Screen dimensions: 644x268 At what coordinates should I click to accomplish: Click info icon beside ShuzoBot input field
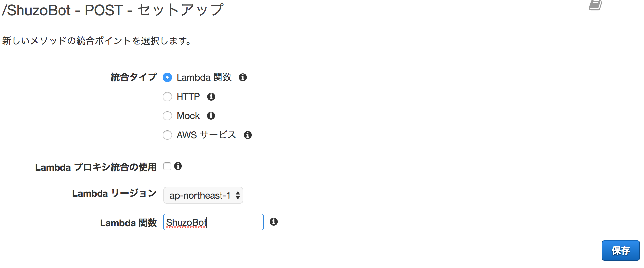coord(274,222)
